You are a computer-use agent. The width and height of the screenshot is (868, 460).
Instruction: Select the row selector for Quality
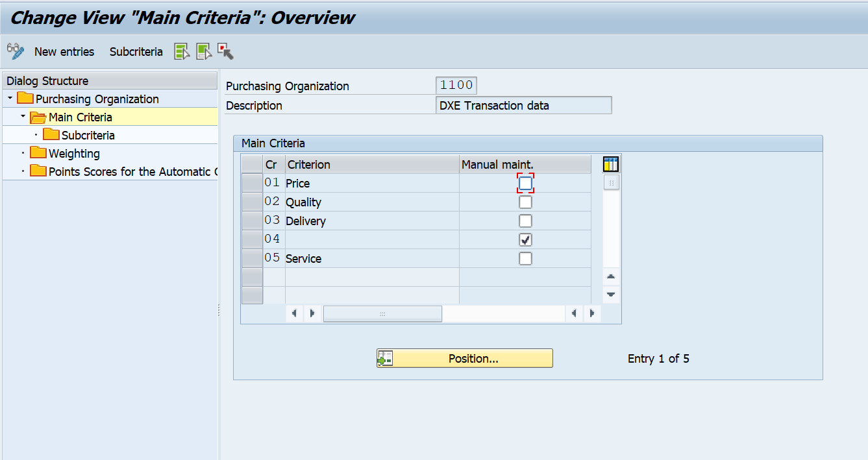(x=252, y=202)
